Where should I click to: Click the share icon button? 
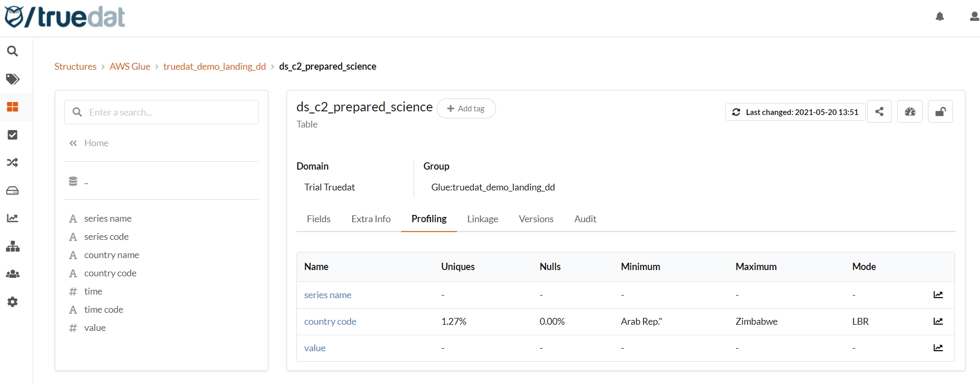[x=879, y=112]
